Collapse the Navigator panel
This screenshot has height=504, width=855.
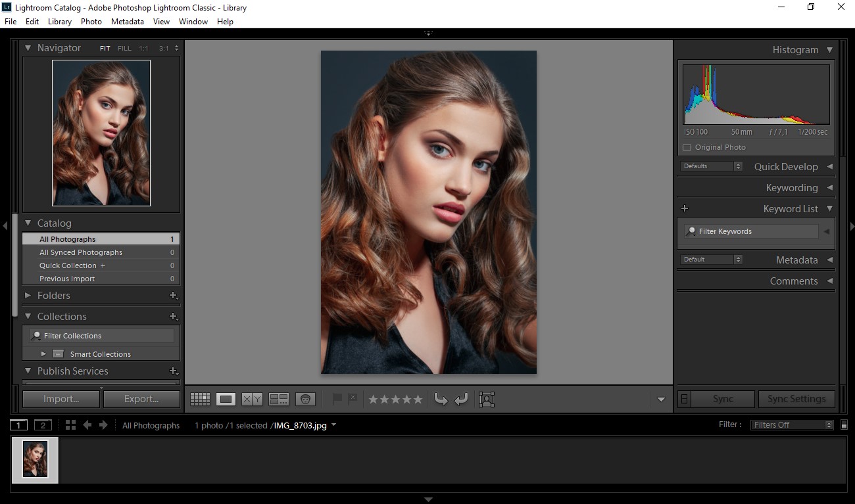28,47
